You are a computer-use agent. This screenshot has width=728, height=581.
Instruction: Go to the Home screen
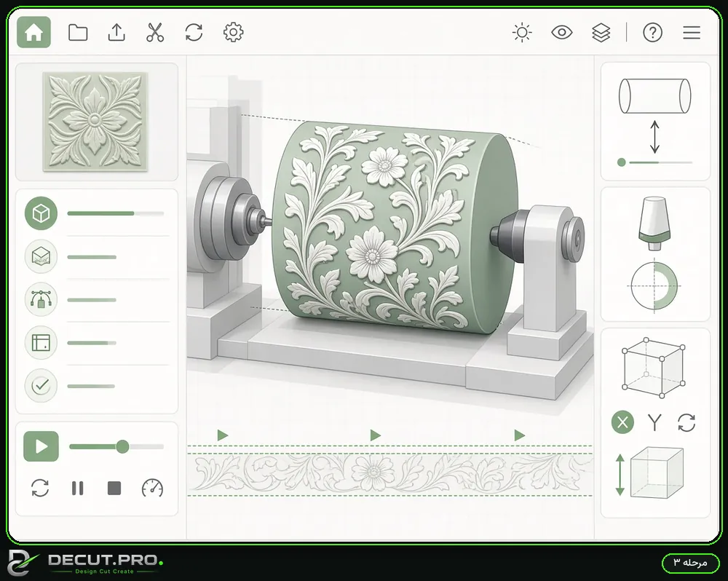click(34, 33)
